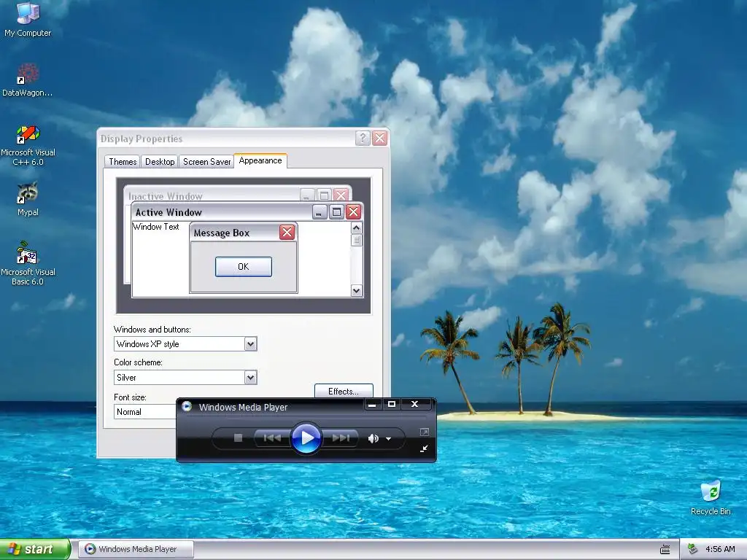Viewport: 747px width, 560px height.
Task: Click the previous track button in Media Player
Action: coord(271,437)
